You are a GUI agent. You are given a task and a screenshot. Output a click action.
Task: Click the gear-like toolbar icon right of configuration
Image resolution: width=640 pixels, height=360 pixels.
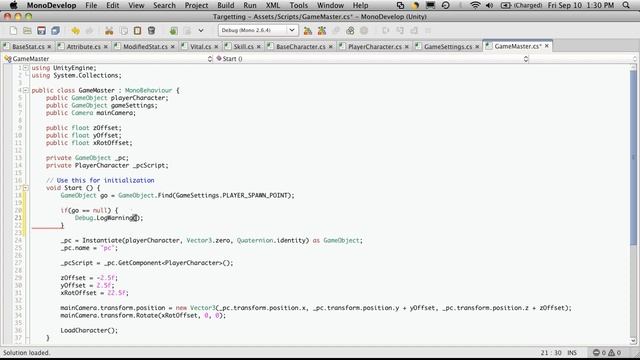click(x=350, y=31)
